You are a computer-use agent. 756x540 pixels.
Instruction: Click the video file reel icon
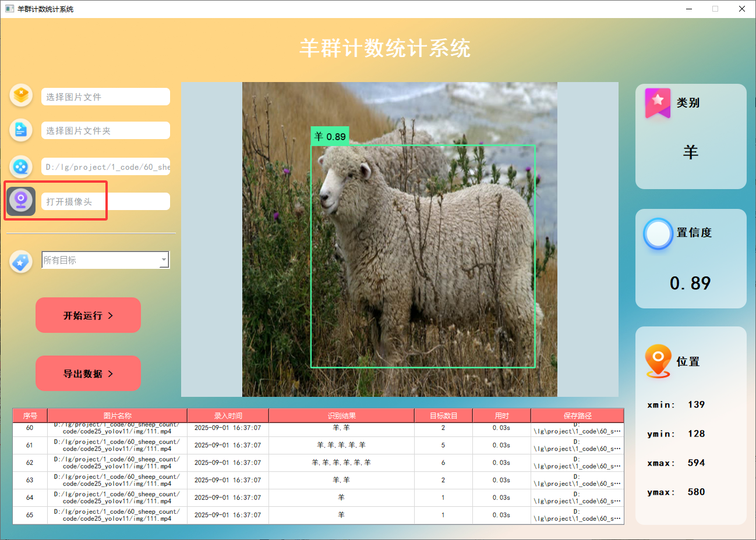click(21, 167)
